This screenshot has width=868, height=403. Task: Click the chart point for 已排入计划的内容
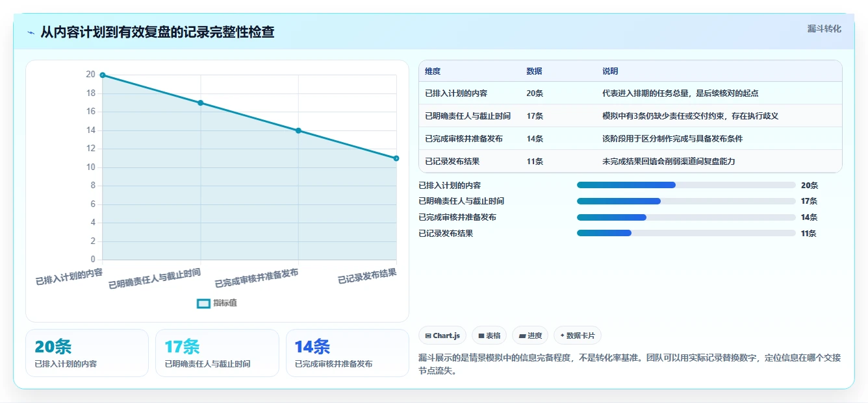click(103, 75)
